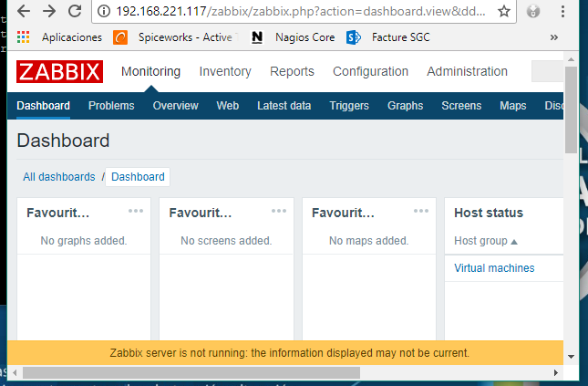Switch to the Screens tab
Screen dimensions: 588x386
461,106
